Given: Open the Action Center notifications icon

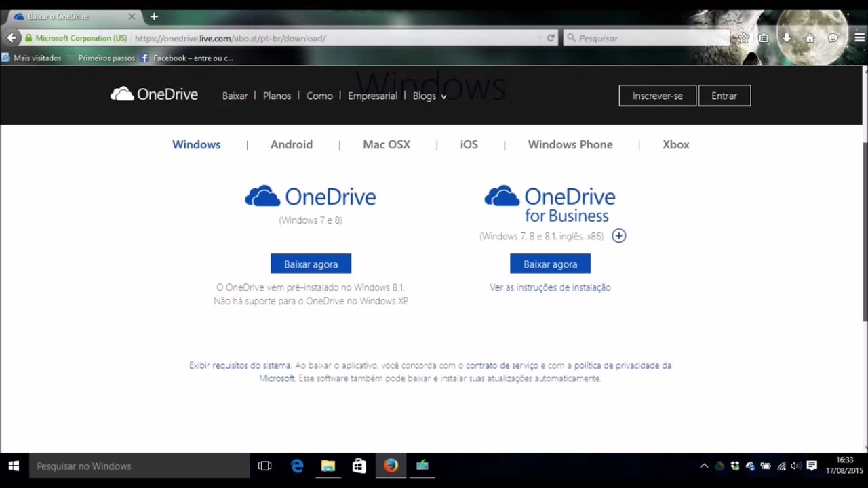Looking at the screenshot, I should [x=812, y=466].
